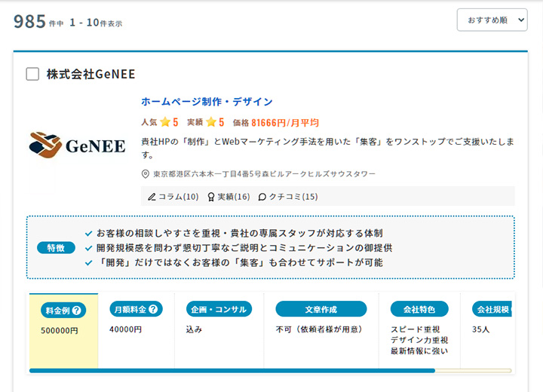Select the 料金例 column header
Image resolution: width=543 pixels, height=392 pixels.
[63, 311]
